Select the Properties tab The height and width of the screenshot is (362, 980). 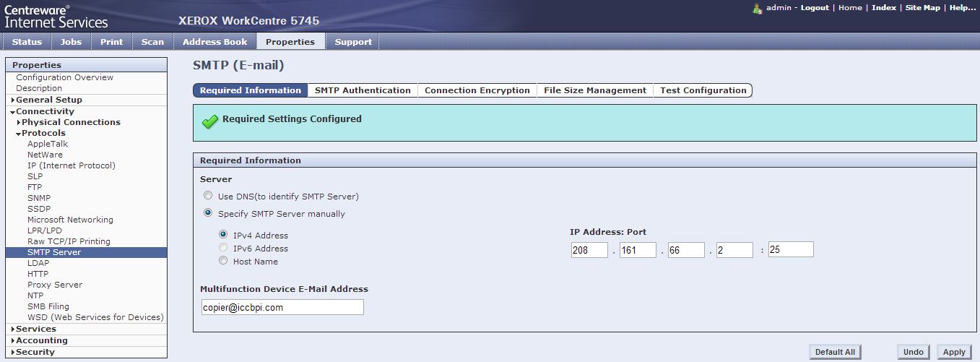click(x=290, y=42)
